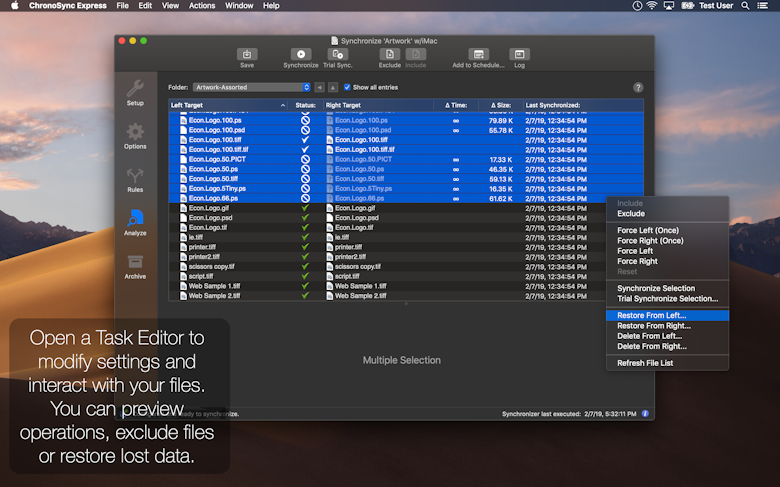The height and width of the screenshot is (487, 780).
Task: Open the AirPlay display menu bar icon
Action: (669, 5)
